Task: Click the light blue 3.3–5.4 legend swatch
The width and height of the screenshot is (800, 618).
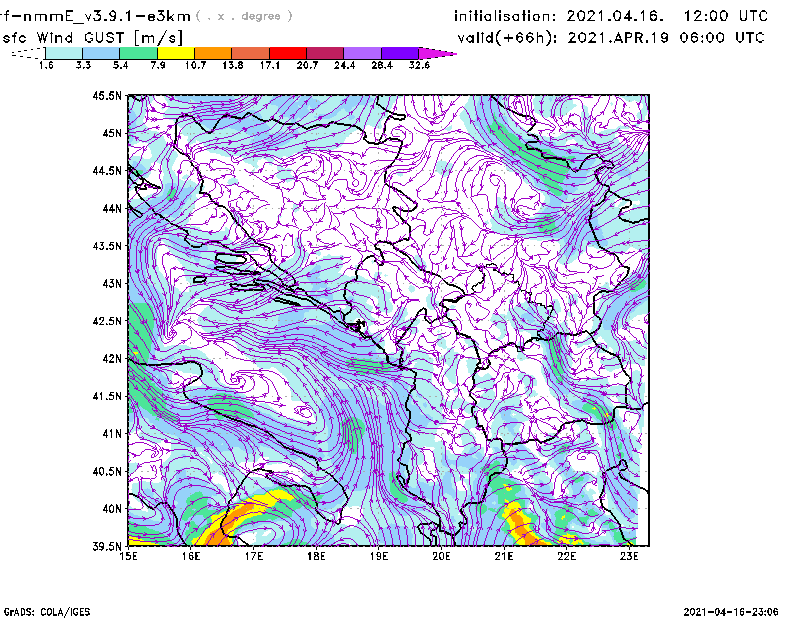Action: pyautogui.click(x=101, y=53)
